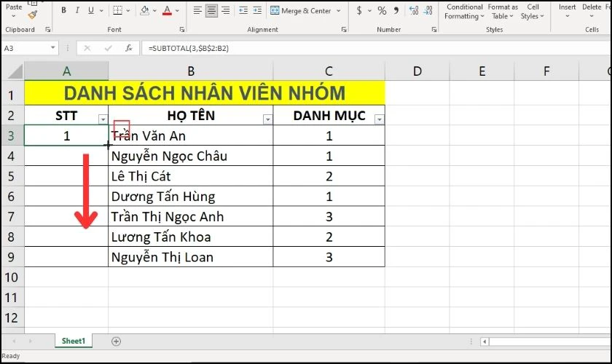Expand the borders dropdown arrow
The width and height of the screenshot is (612, 364).
(x=128, y=11)
